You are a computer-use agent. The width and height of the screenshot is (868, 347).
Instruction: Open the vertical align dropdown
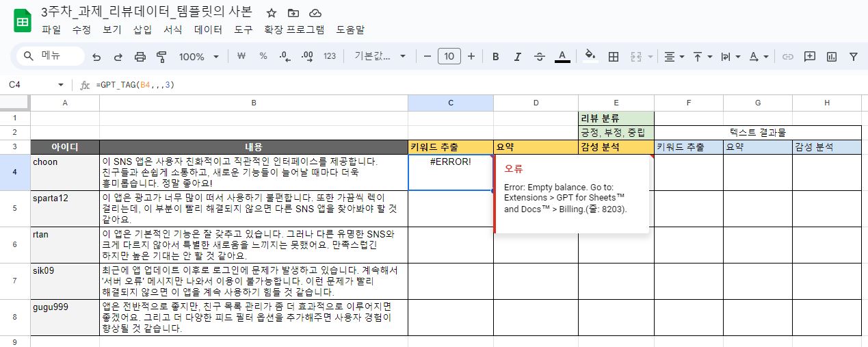point(702,57)
